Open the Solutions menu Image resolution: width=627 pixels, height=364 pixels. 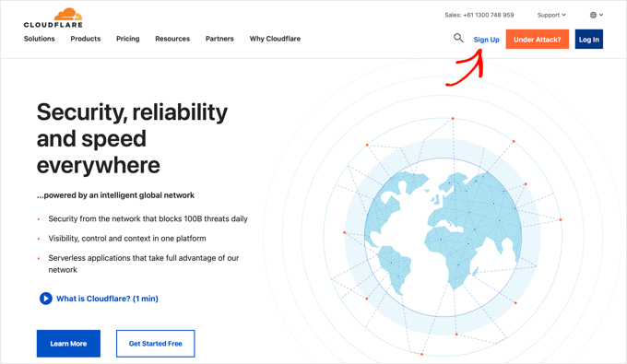[x=39, y=39]
